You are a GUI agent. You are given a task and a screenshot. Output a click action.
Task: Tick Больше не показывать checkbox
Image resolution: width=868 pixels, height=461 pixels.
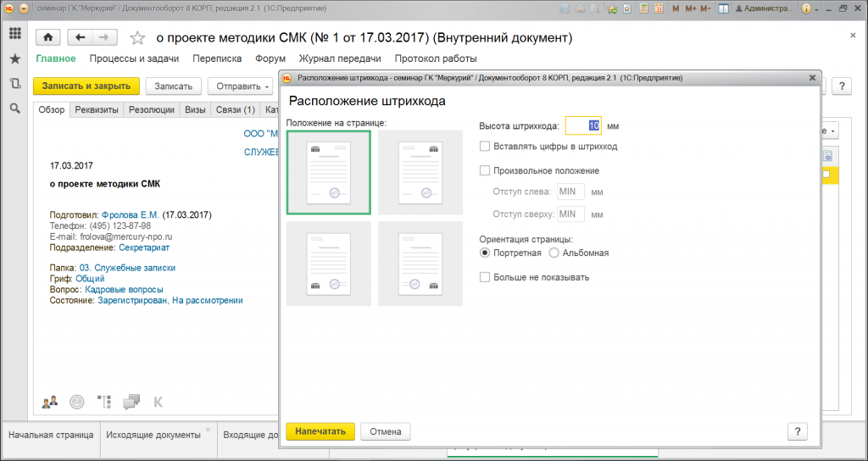tap(485, 277)
